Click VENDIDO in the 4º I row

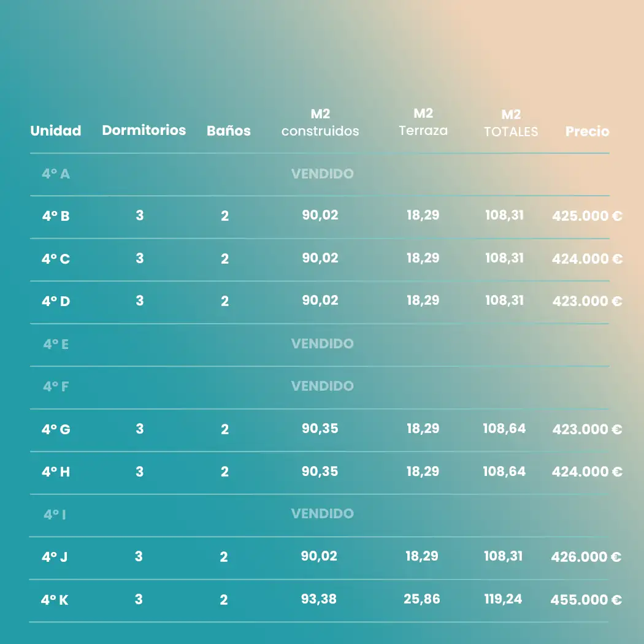[323, 513]
